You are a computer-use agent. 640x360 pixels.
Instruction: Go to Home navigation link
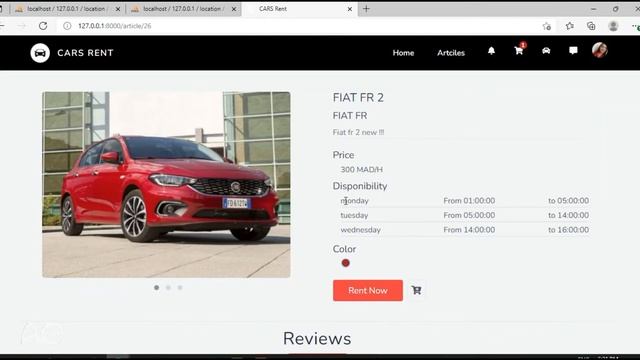tap(403, 53)
